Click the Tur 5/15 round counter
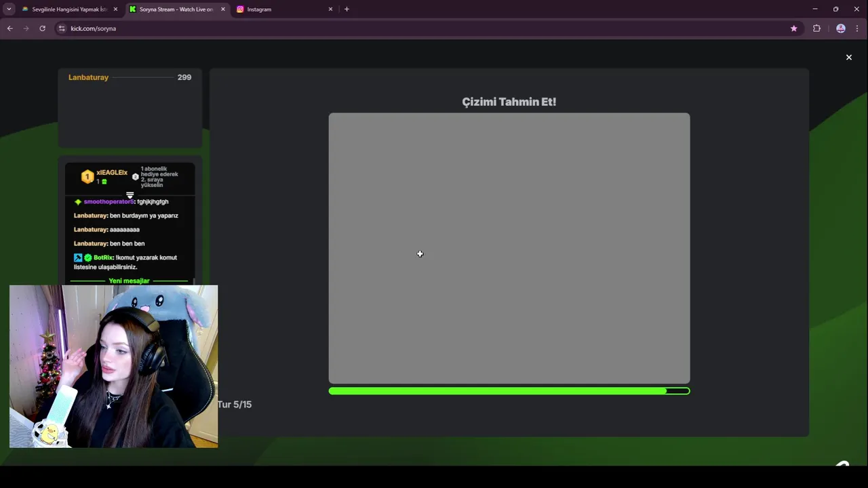Screen dimensions: 868x488 click(x=235, y=405)
